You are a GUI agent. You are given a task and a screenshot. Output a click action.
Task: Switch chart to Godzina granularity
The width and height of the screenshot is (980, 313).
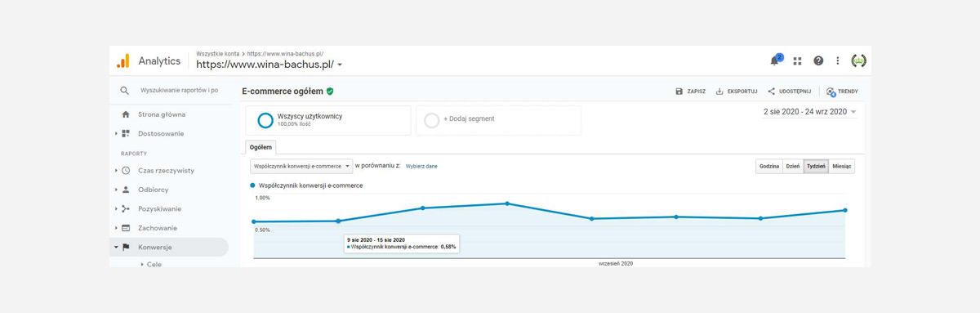[769, 166]
